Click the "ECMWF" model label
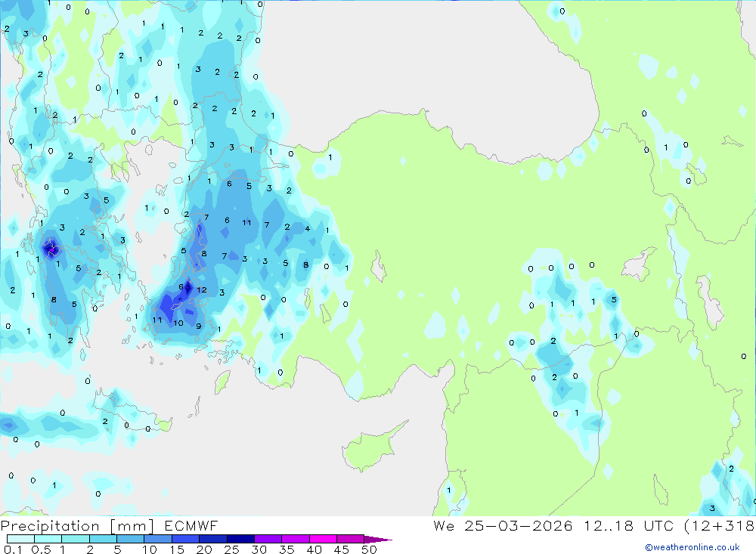This screenshot has height=554, width=756. tap(191, 526)
